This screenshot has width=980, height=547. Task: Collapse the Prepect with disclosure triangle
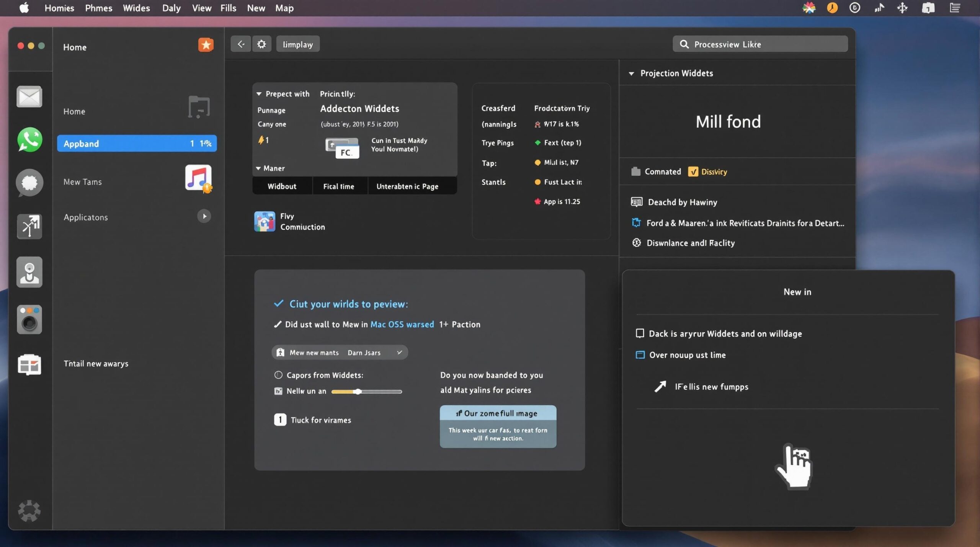[259, 94]
